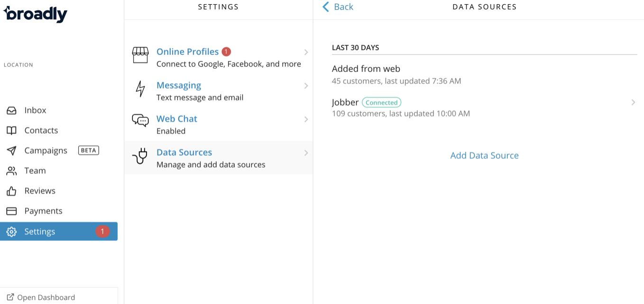Expand the Online Profiles settings row
Image resolution: width=644 pixels, height=304 pixels.
coord(306,52)
